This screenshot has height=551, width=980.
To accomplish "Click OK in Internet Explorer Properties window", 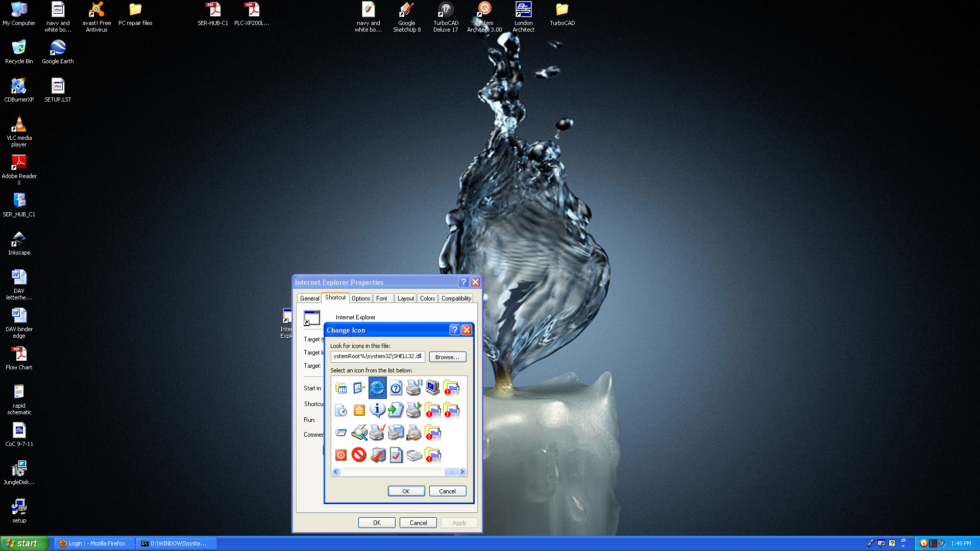I will 377,523.
